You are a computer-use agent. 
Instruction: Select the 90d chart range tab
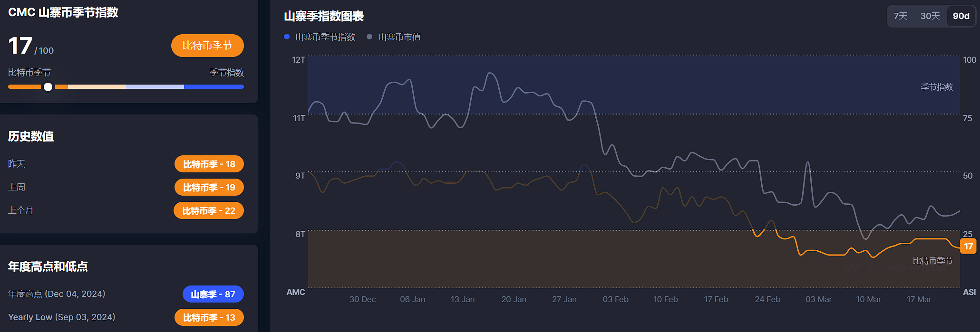coord(961,16)
